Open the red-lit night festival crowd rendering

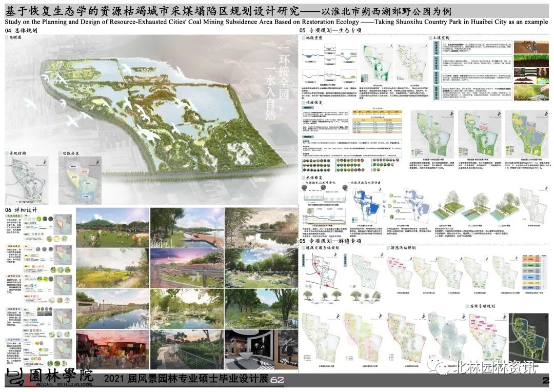point(112,349)
